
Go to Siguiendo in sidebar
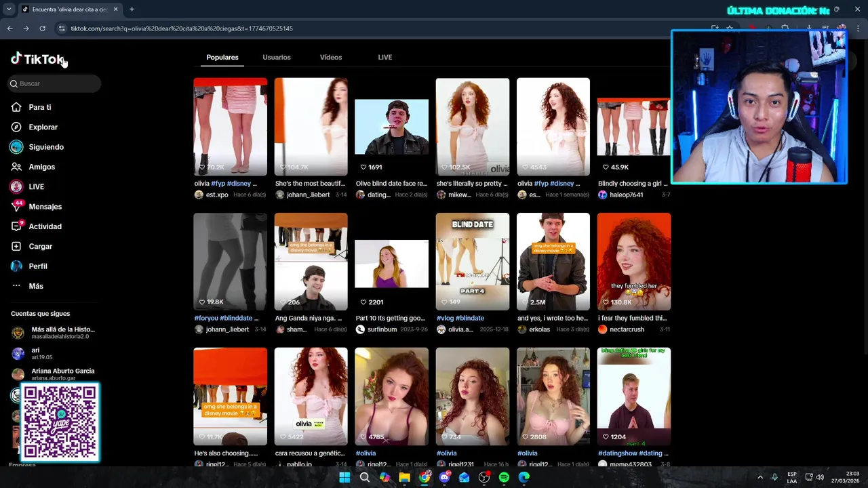point(45,147)
